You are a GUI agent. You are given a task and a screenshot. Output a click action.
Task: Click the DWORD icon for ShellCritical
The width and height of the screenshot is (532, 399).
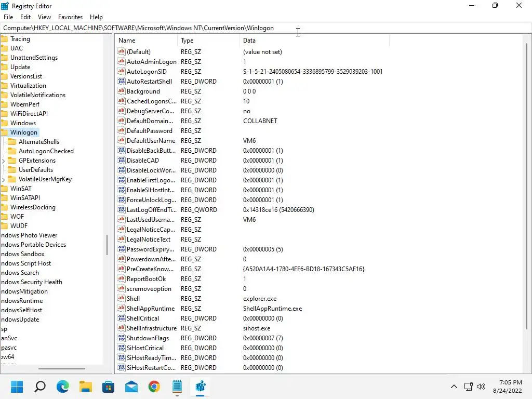[x=122, y=318]
